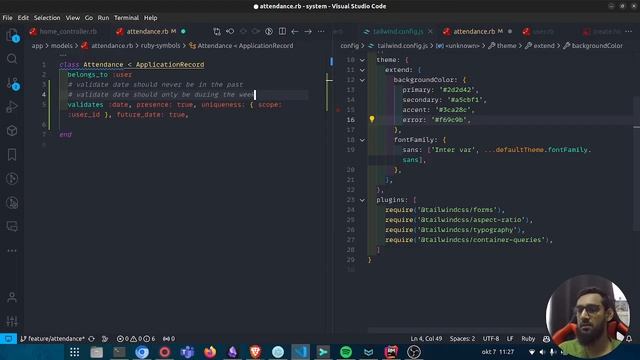Open the Explorer view in activity bar
Viewport: 640px width, 360px height.
tap(12, 36)
